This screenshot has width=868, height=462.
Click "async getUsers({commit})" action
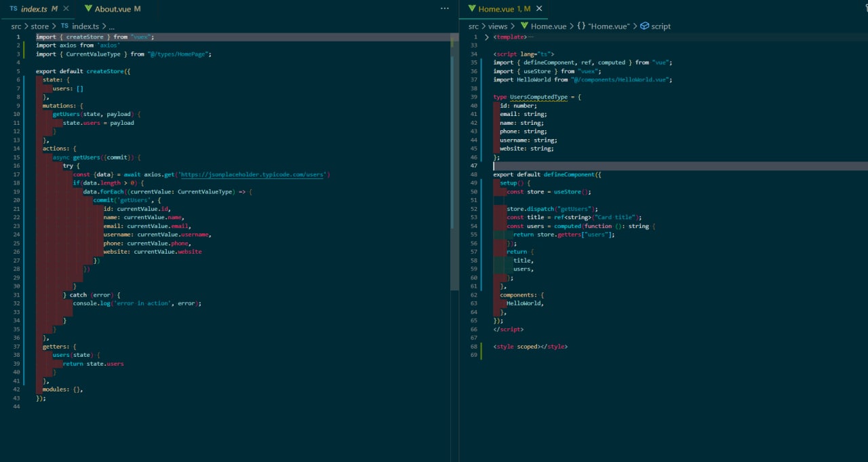(93, 157)
